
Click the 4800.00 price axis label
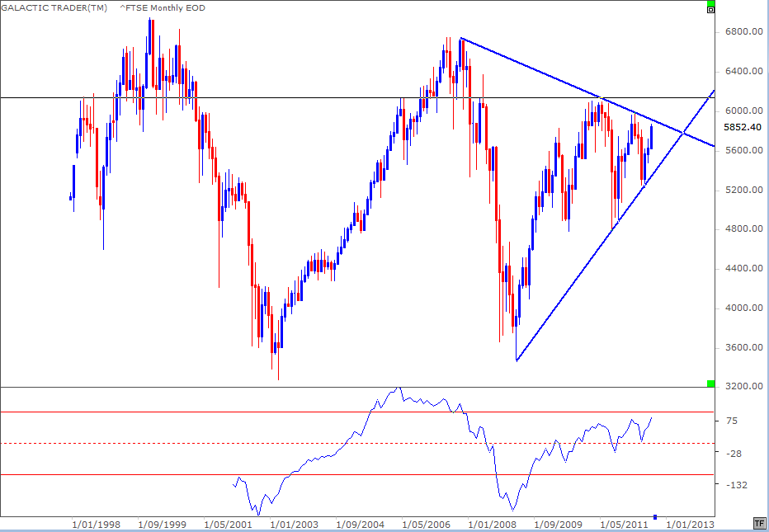pyautogui.click(x=743, y=229)
